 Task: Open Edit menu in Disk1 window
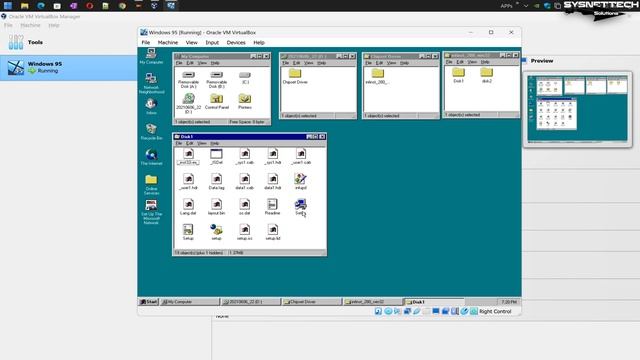tap(190, 144)
